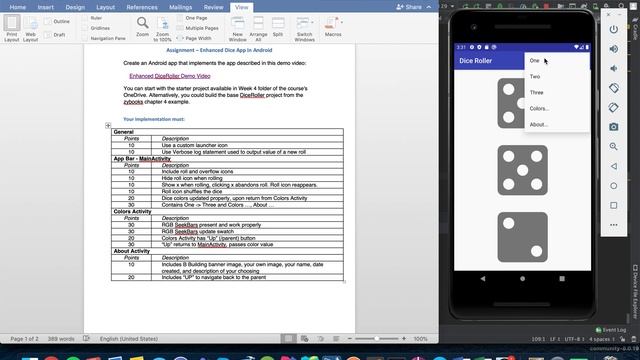640x360 pixels.
Task: Click the zoom in plus button
Action: click(x=404, y=339)
